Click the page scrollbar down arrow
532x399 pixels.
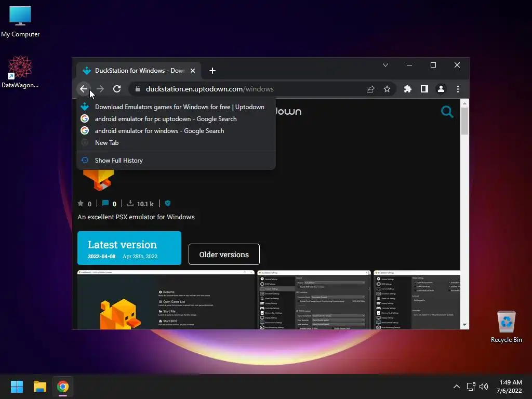[464, 325]
